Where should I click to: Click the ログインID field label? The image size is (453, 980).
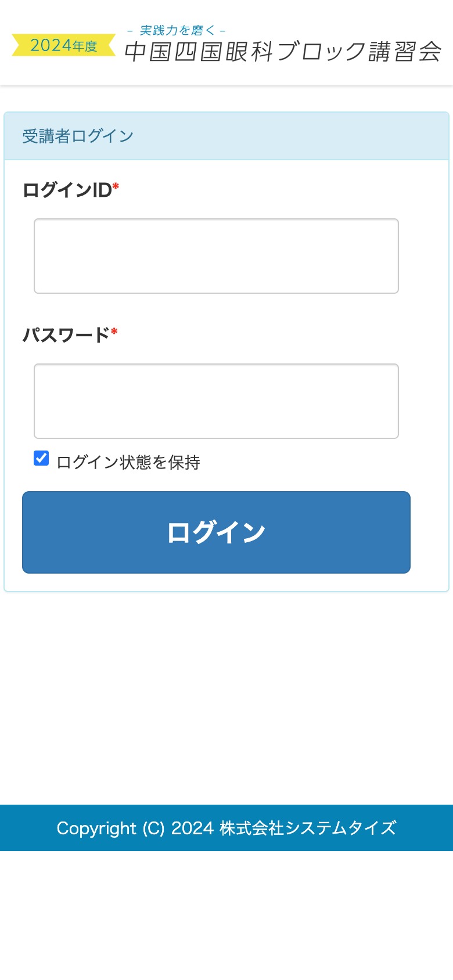tap(67, 190)
